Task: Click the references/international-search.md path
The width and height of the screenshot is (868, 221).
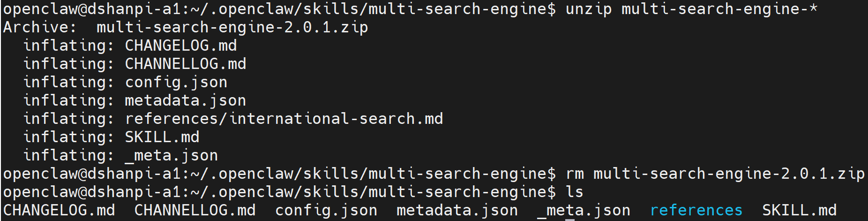Action: click(x=284, y=119)
